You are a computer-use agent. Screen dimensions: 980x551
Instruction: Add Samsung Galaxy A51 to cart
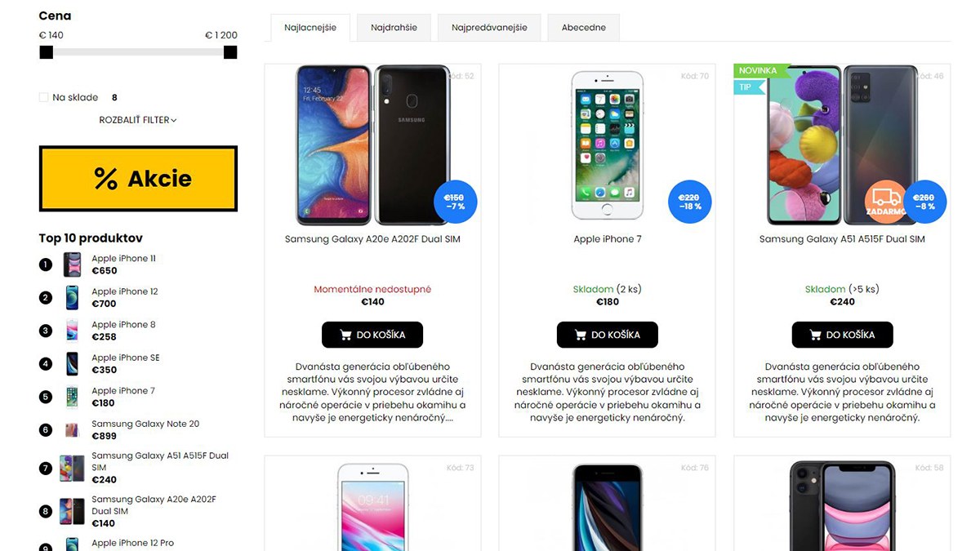[x=842, y=335]
